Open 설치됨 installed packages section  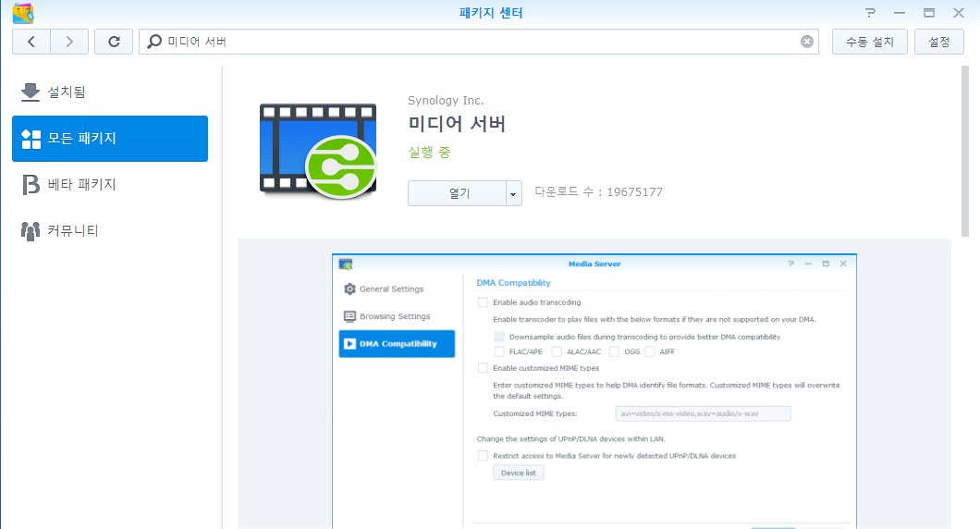[110, 92]
